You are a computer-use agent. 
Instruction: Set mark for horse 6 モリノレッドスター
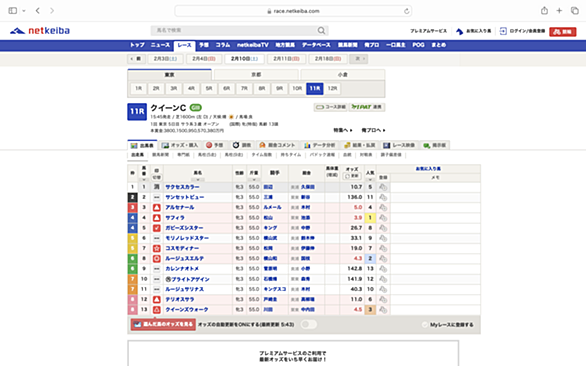(157, 238)
